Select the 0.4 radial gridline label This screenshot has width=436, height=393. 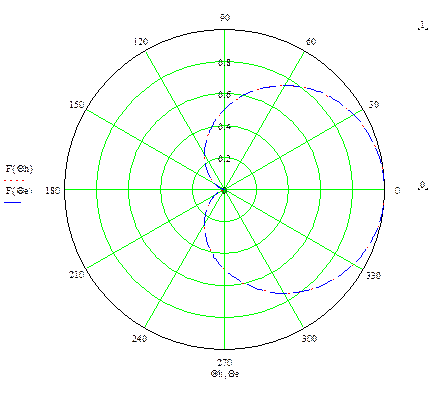(x=224, y=126)
